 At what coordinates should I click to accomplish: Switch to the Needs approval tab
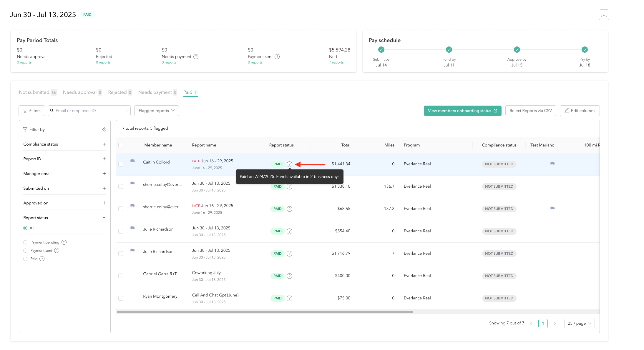(x=80, y=92)
